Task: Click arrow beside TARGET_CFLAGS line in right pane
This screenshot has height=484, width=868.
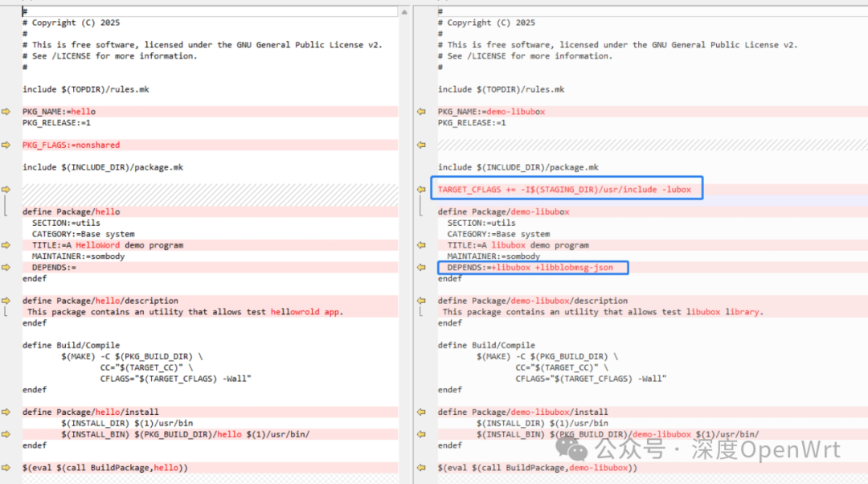Action: pos(420,190)
